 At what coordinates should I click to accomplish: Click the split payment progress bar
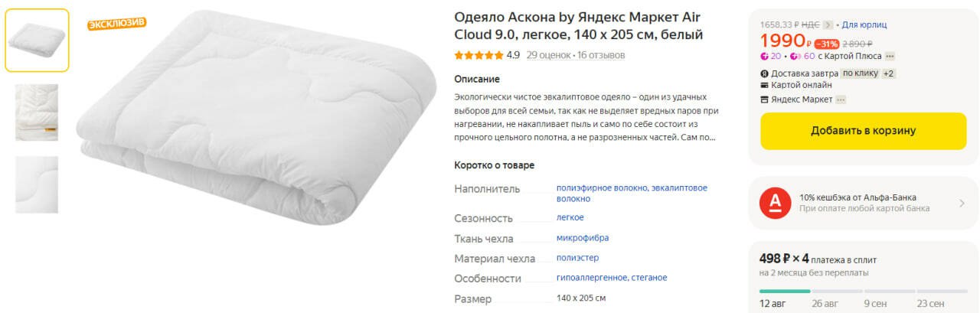863,291
